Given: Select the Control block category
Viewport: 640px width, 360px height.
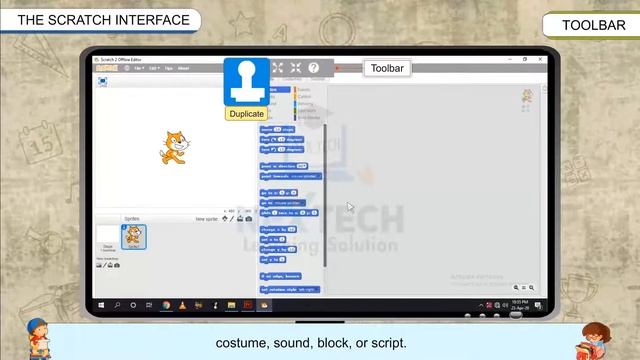Looking at the screenshot, I should coord(304,96).
